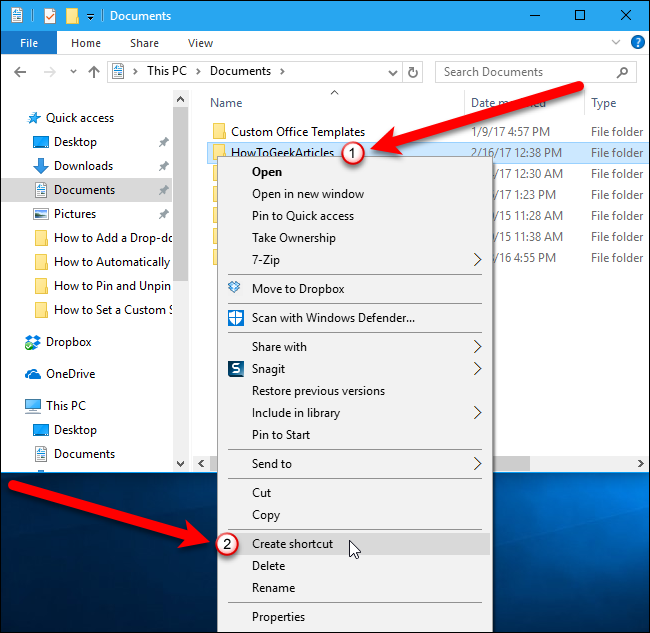Expand the Snagit submenu
Screen dimensions: 650x633
[x=355, y=369]
